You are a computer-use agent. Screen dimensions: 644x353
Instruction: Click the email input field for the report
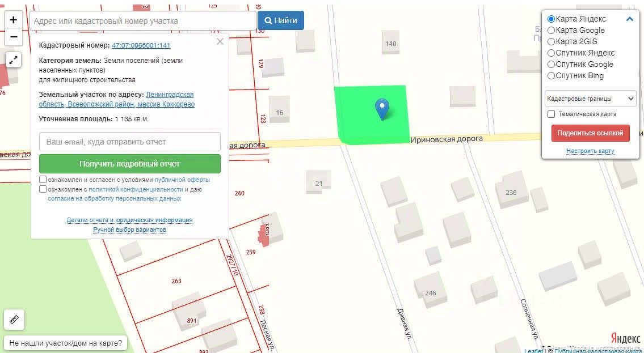[130, 142]
